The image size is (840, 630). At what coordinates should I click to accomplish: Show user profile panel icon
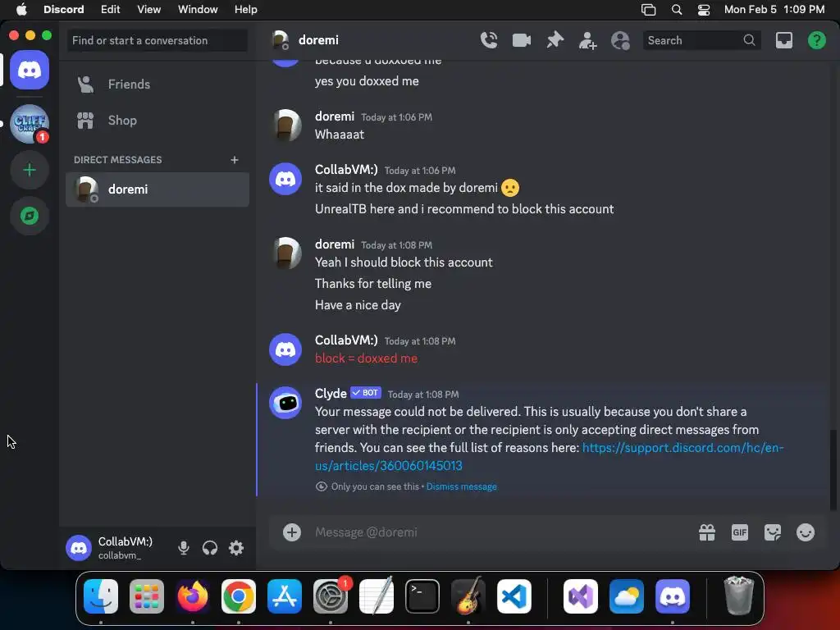point(620,40)
